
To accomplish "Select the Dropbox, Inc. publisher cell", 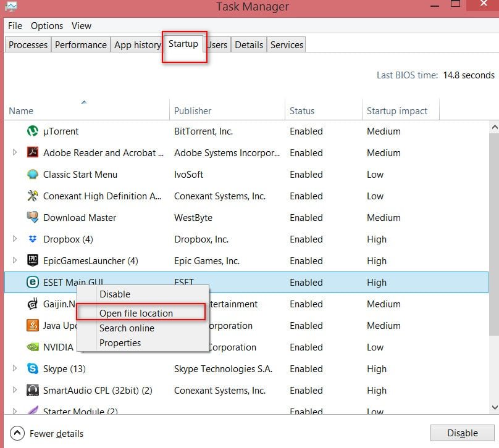I will (x=201, y=239).
